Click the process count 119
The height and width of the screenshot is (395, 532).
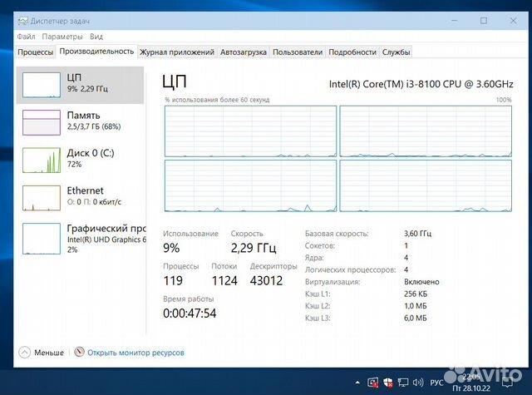[173, 280]
